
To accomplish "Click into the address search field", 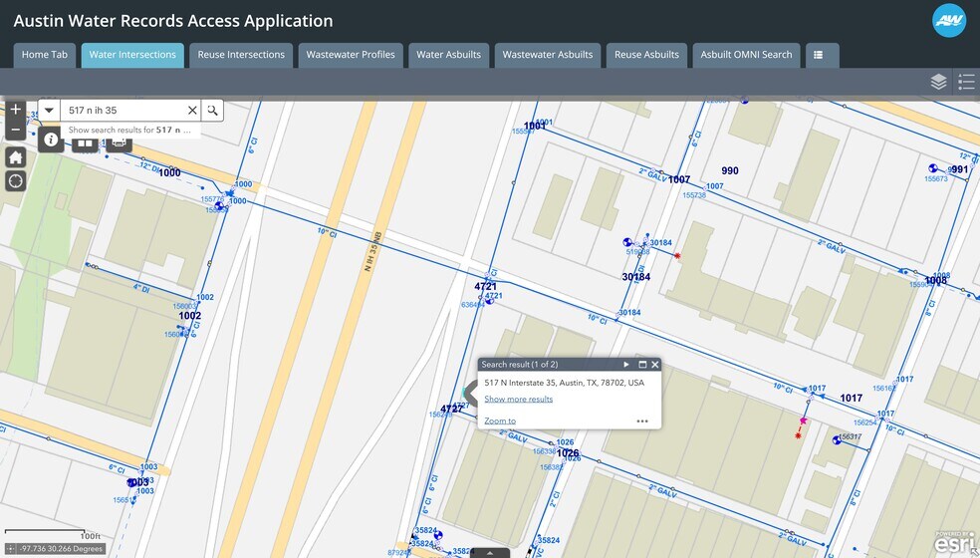I will pyautogui.click(x=122, y=111).
